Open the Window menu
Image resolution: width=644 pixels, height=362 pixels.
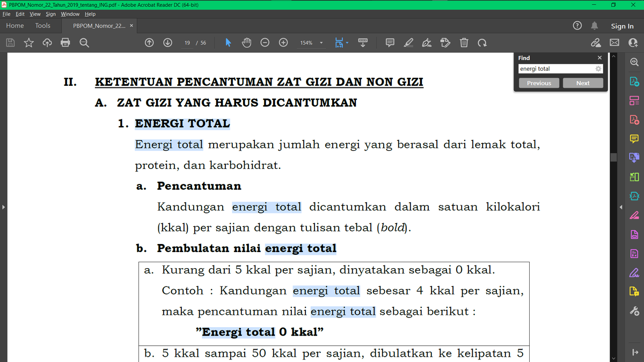(x=70, y=14)
